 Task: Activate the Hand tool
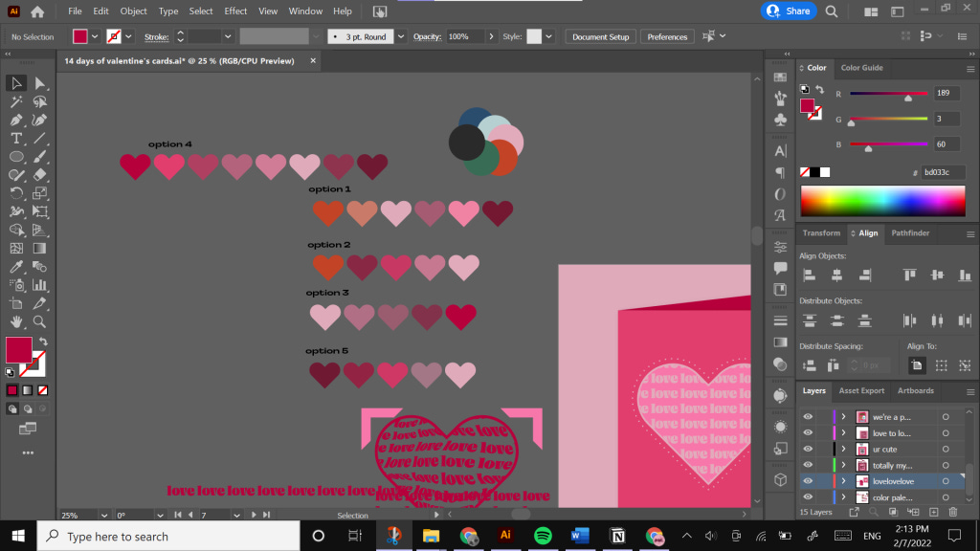tap(16, 321)
